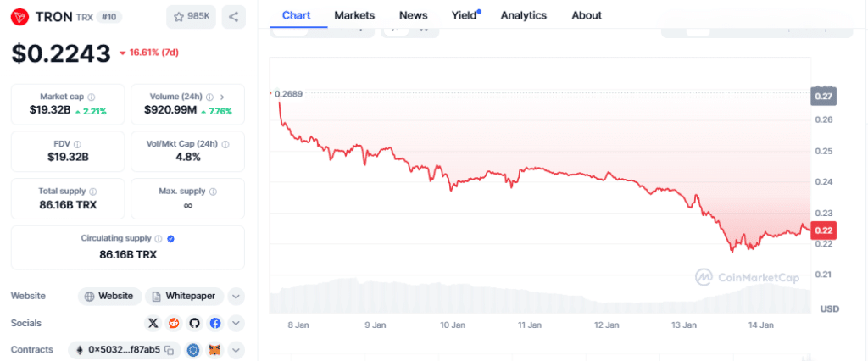Copy the 0x5032...f87ab5 contract address
The height and width of the screenshot is (361, 868).
[170, 350]
